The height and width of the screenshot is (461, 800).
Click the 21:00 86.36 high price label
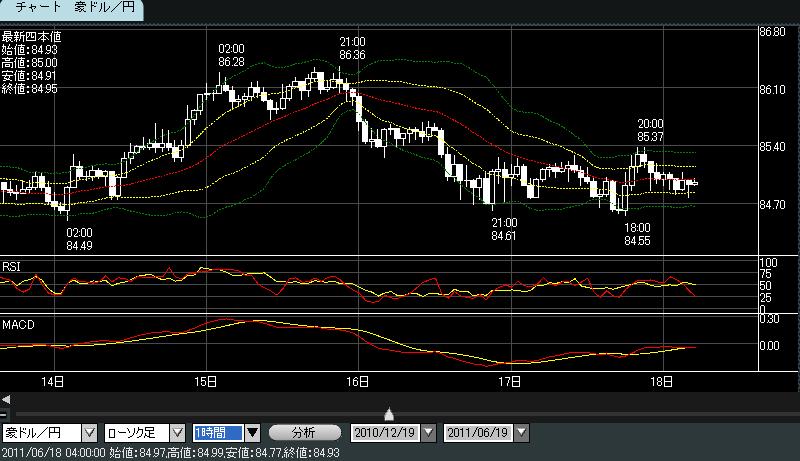pyautogui.click(x=351, y=48)
